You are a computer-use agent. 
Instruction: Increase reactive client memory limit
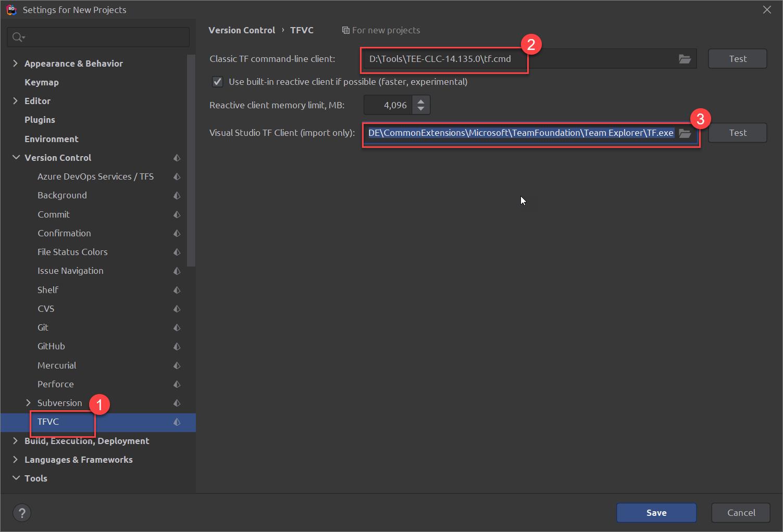(x=421, y=100)
